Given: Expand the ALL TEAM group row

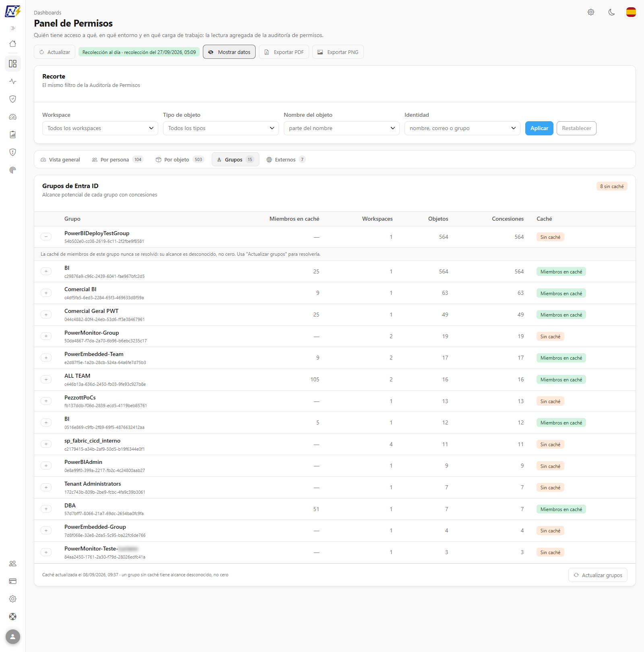Looking at the screenshot, I should [x=46, y=379].
